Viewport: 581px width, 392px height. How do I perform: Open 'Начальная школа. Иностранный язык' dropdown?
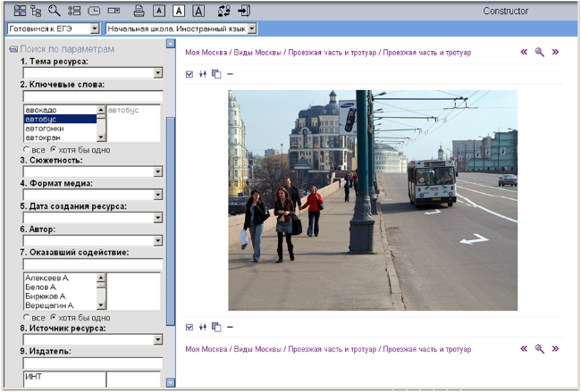[252, 29]
